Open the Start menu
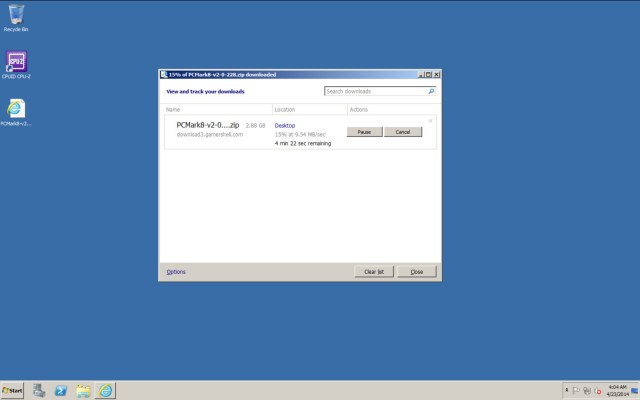Screen dimensions: 640x400 tap(12, 391)
